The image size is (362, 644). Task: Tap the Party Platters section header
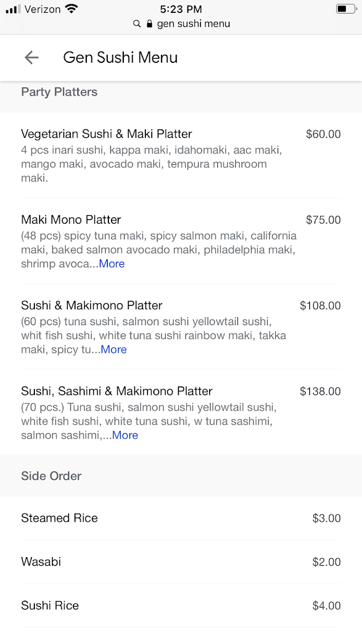click(x=59, y=92)
